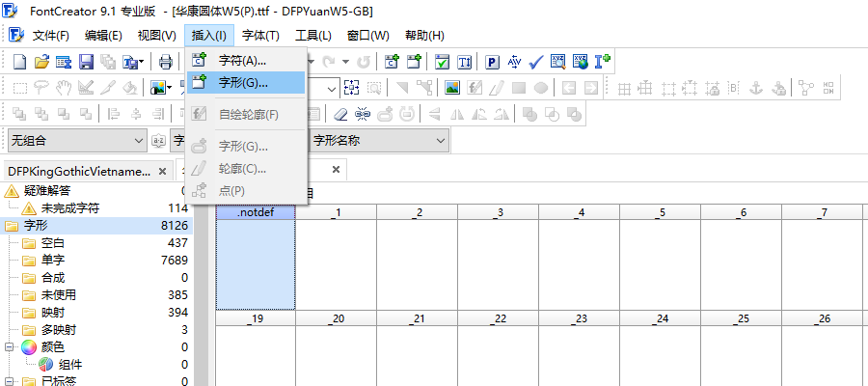Select the _25 glyph cell
The height and width of the screenshot is (386, 868).
742,348
